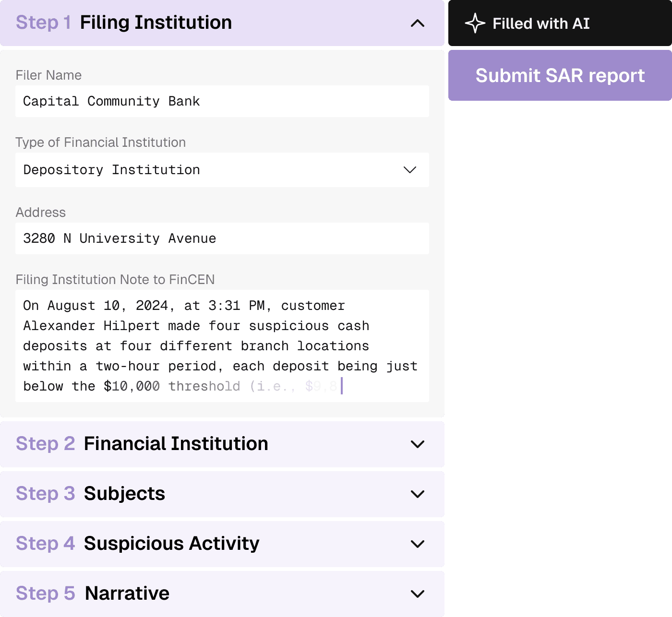Expand Step 5 Narrative chevron
Screen dimensions: 672x617
click(x=418, y=594)
